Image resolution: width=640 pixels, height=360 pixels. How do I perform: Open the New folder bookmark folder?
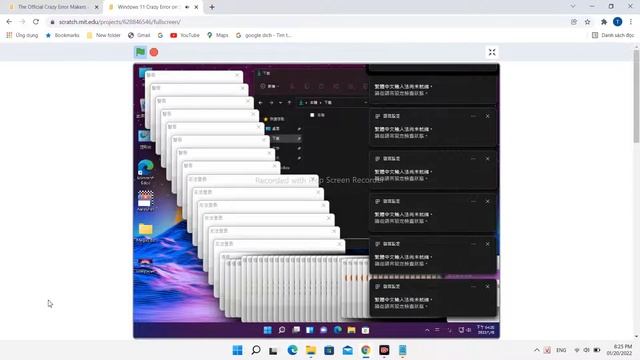tap(104, 36)
